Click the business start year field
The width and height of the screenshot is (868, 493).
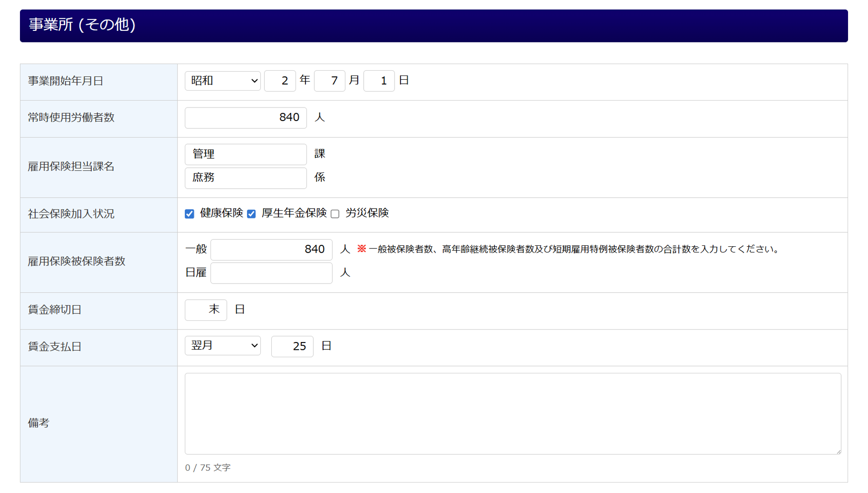pyautogui.click(x=280, y=81)
